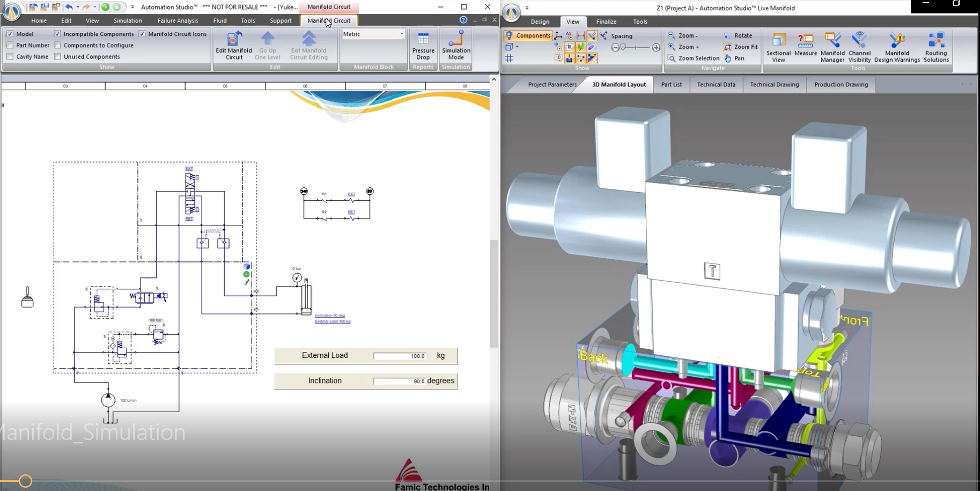Open the Technical Drawing tab

click(x=774, y=84)
